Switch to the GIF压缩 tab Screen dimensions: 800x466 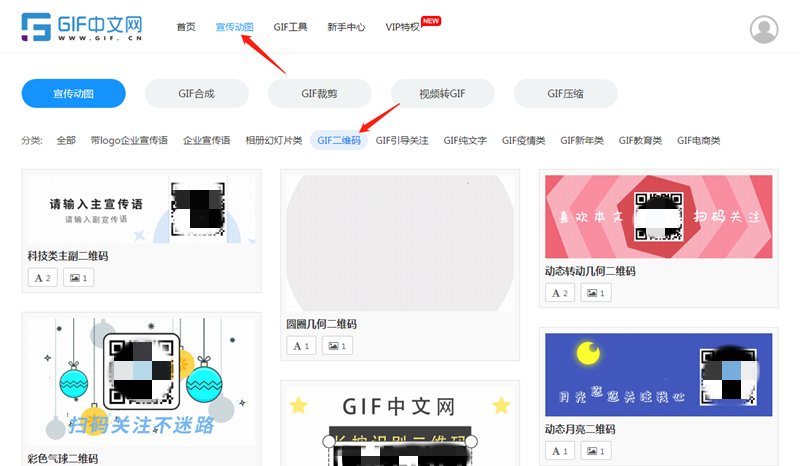tap(565, 93)
